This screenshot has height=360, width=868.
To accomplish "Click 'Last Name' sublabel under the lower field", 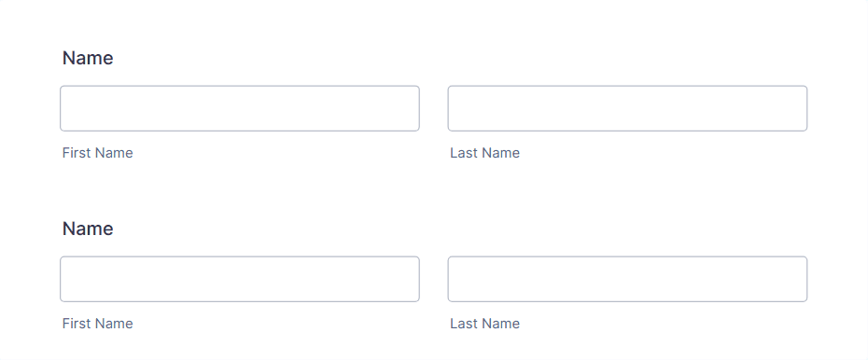I will tap(485, 324).
